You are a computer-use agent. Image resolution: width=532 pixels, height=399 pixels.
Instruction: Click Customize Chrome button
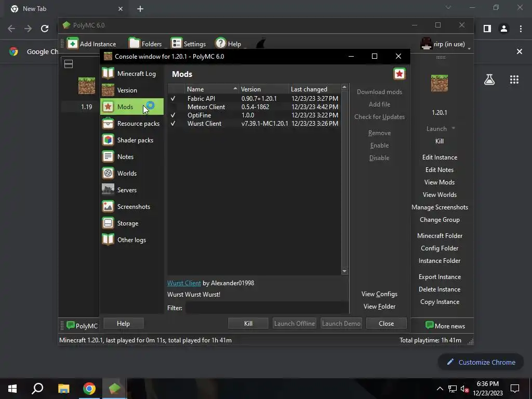coord(481,362)
